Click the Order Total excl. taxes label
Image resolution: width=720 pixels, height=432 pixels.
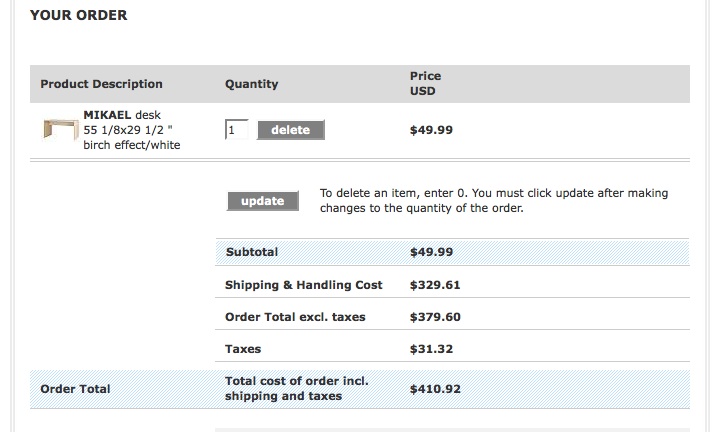[x=295, y=317]
